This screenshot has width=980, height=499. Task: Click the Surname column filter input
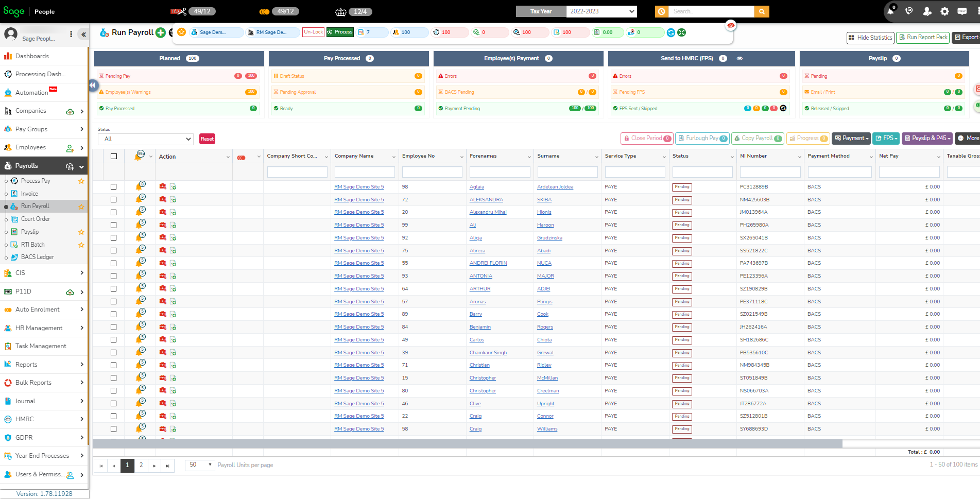tap(568, 172)
